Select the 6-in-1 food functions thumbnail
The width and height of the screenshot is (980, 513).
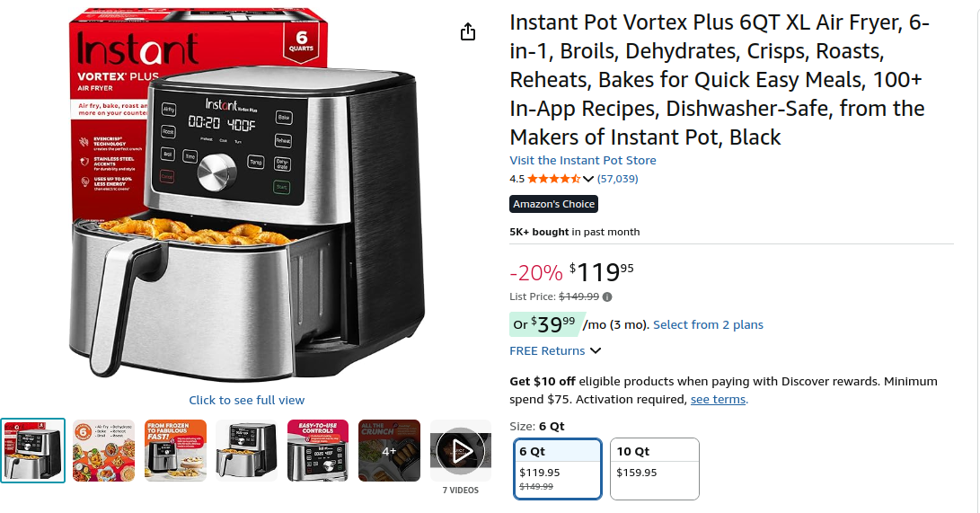click(x=104, y=450)
